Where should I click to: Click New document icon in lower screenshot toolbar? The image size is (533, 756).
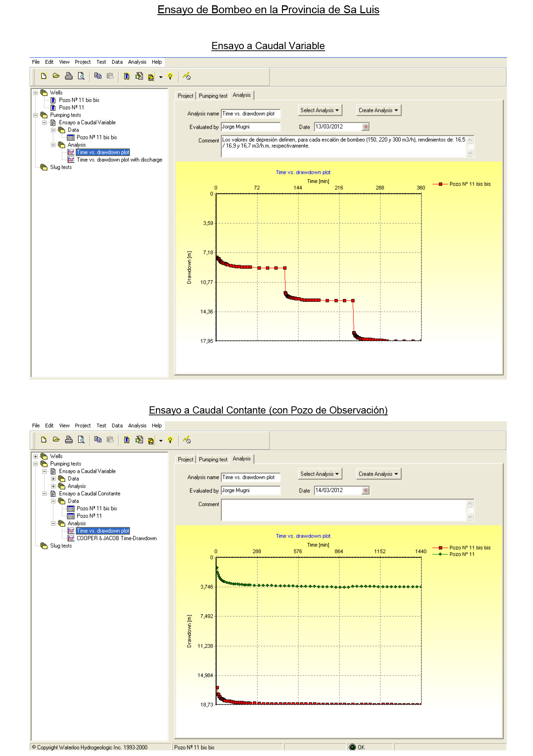(43, 440)
